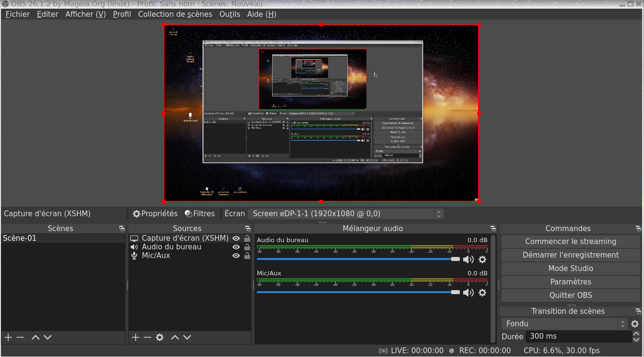Open source Propriétés

point(155,214)
